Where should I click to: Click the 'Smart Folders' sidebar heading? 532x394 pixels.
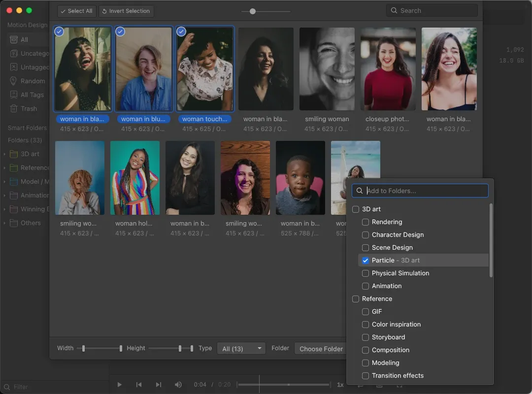(27, 128)
